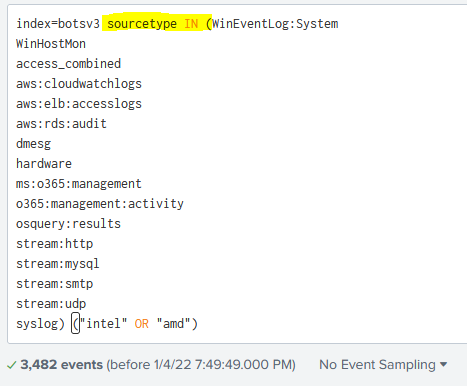
Task: Click the 'ms:o365:management' line
Action: (x=79, y=184)
